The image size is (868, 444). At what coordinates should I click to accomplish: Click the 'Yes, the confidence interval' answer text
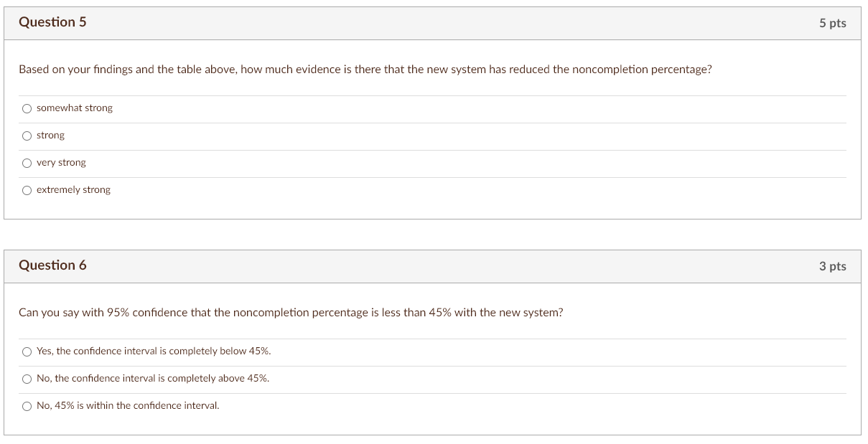coord(154,351)
